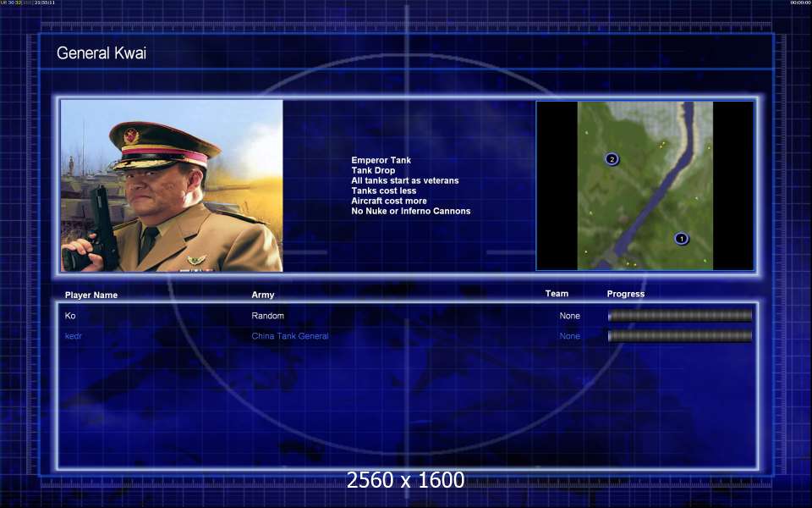Click the Emperor Tank ability text
Viewport: 812px width, 508px height.
[x=381, y=160]
